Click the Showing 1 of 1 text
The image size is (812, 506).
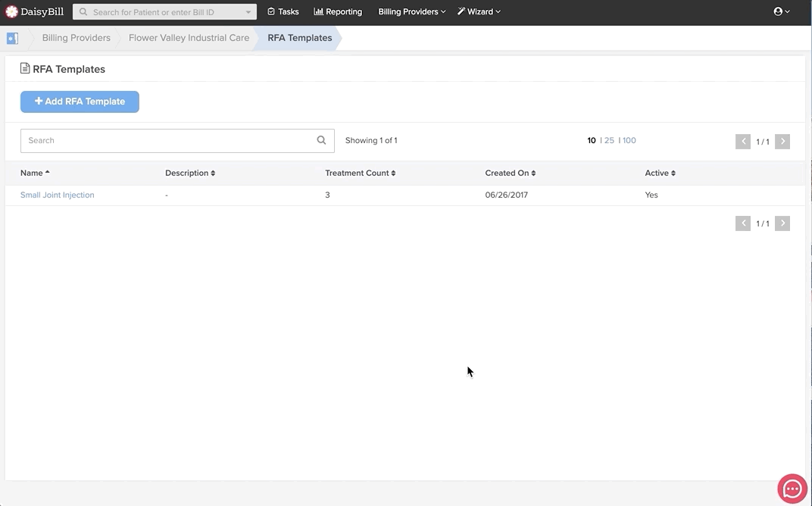click(x=371, y=140)
